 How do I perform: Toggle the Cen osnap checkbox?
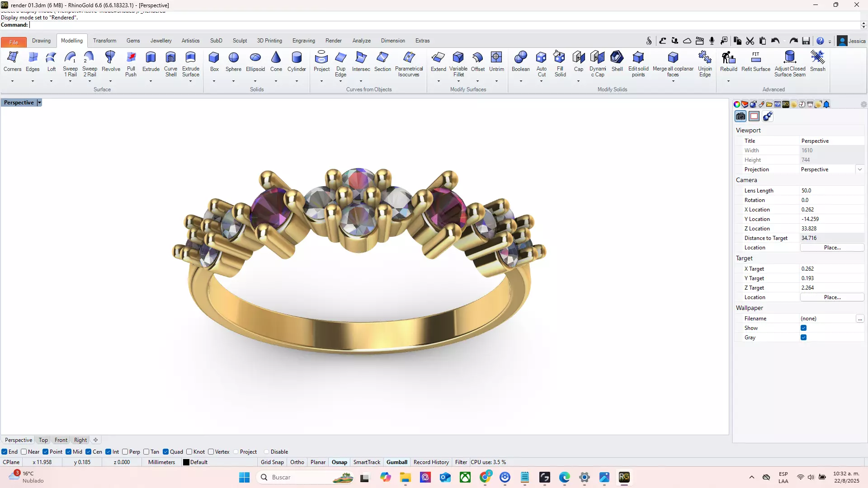pos(89,452)
